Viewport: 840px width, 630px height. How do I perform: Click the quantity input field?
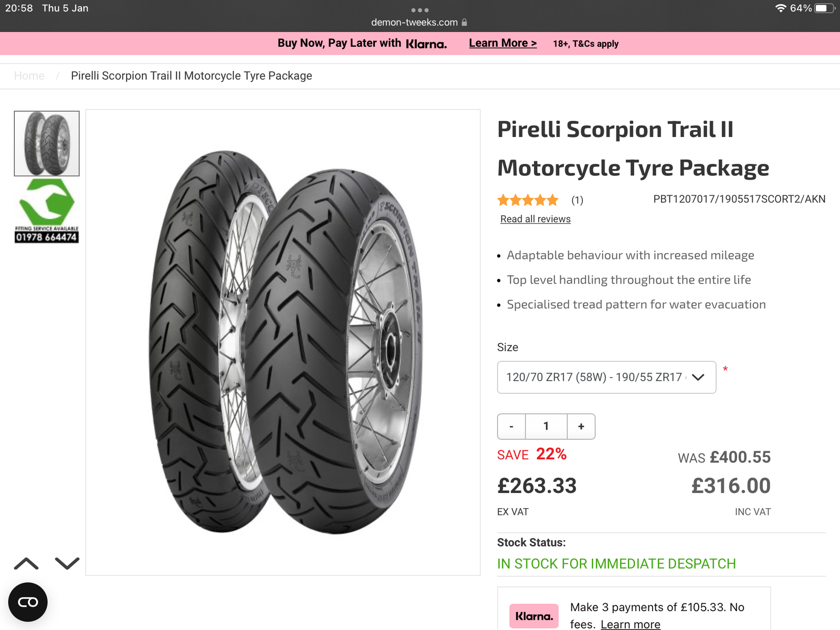[x=546, y=426]
